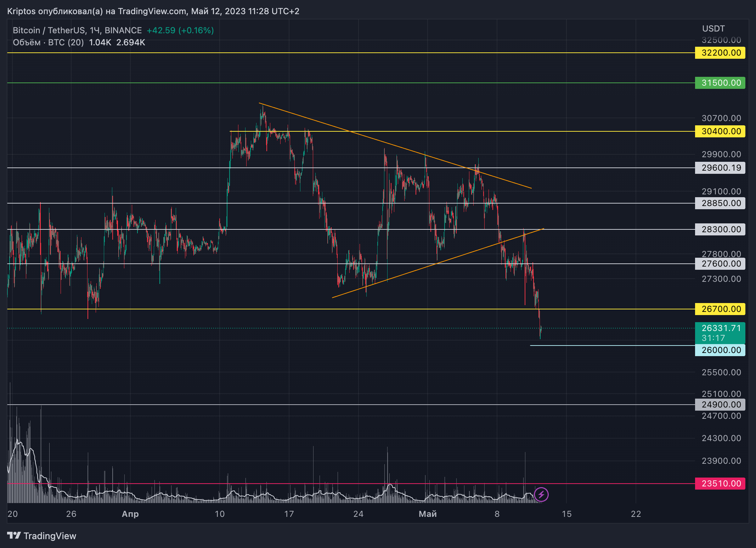Click the green 31500.00 price label
This screenshot has width=756, height=548.
[720, 83]
